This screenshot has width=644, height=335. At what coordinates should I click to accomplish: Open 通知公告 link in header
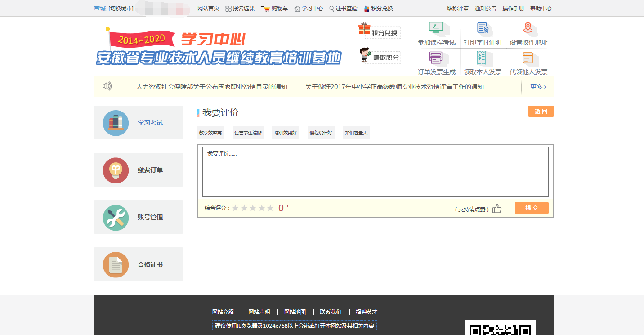point(486,9)
